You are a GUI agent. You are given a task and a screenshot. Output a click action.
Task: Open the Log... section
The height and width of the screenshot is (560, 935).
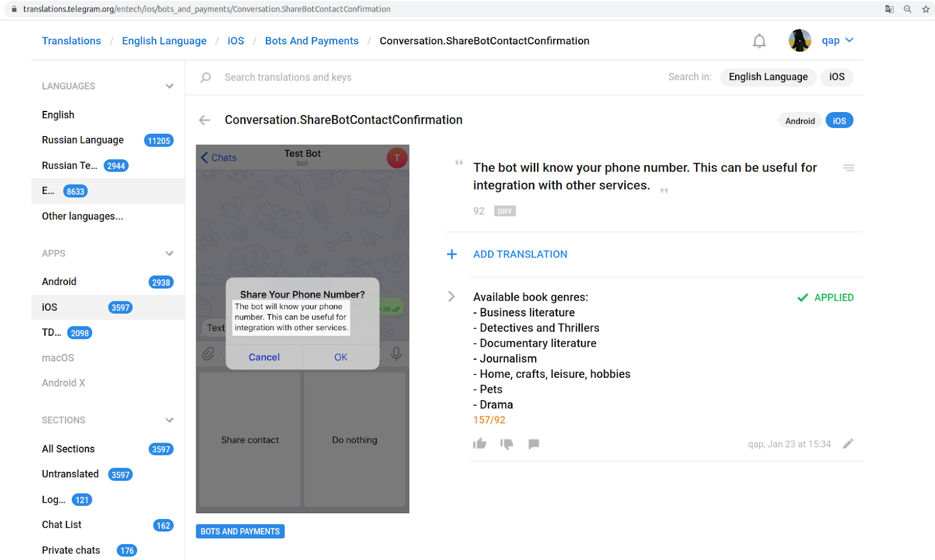[108, 500]
